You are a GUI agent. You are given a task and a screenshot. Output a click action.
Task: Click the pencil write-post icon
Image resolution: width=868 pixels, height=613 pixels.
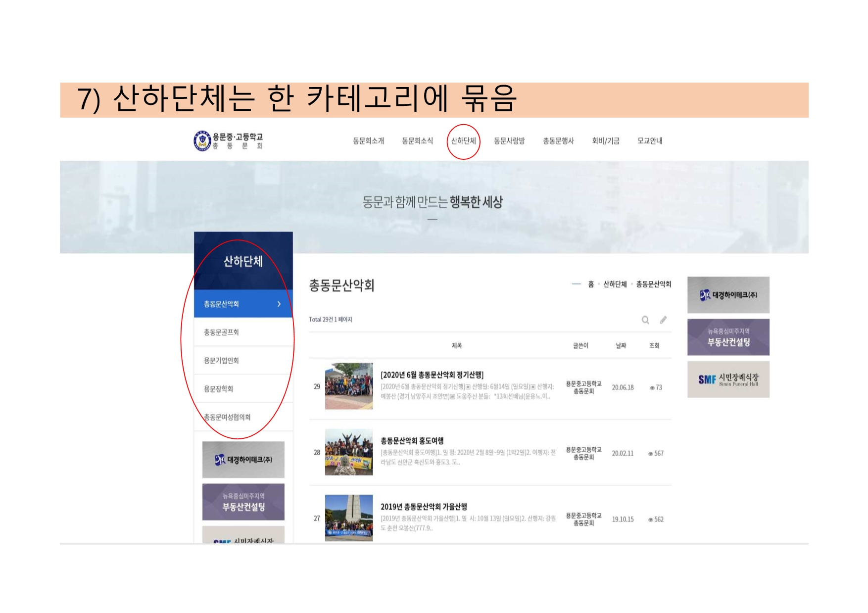tap(663, 320)
